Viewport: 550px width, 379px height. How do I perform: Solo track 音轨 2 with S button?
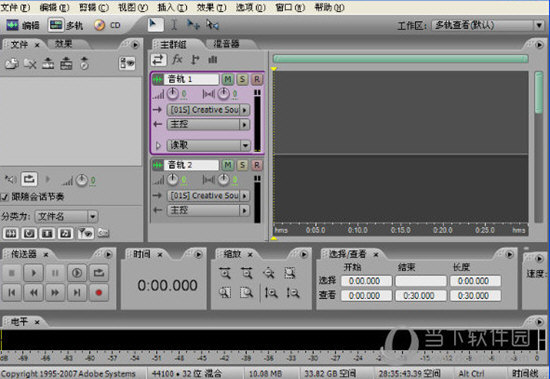(x=242, y=165)
